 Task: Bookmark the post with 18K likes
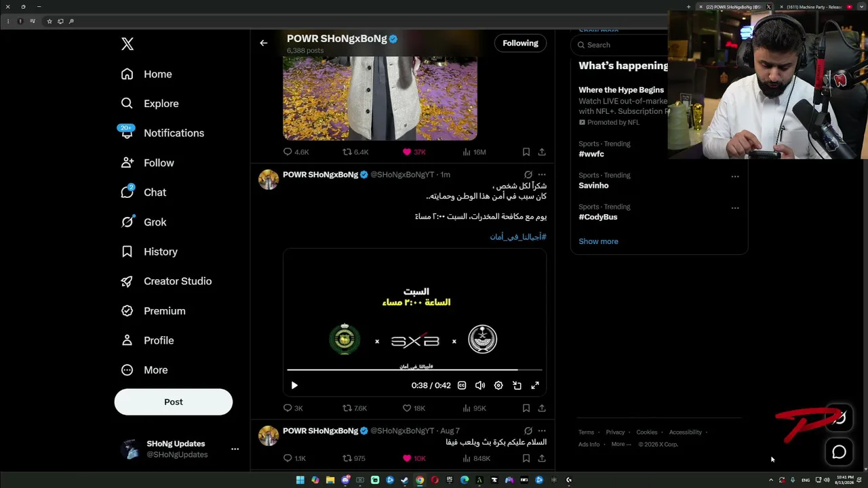[x=526, y=408]
